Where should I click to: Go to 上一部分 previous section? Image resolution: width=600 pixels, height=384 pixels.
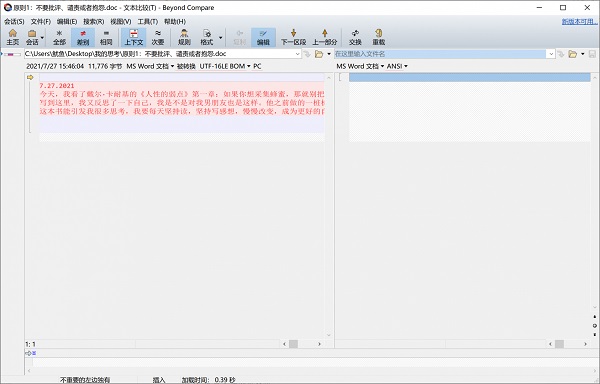324,37
